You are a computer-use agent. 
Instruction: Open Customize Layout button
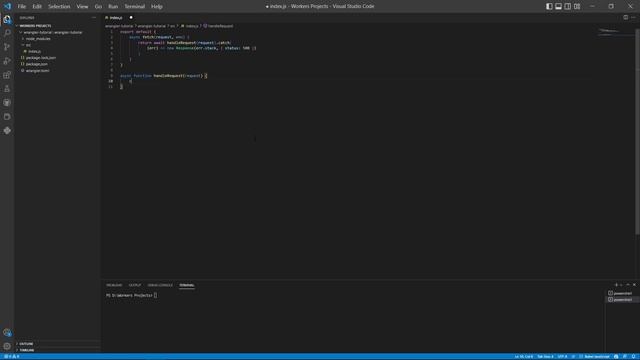click(577, 6)
